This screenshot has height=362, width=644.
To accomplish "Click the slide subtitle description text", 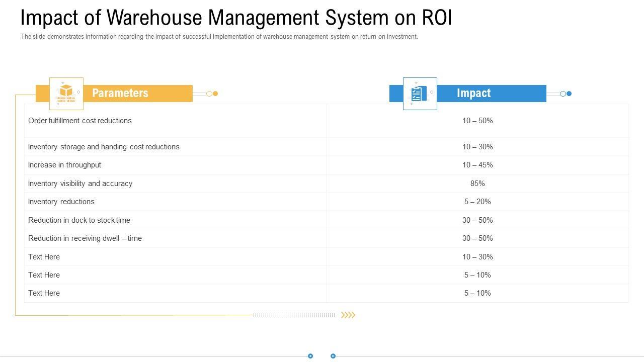I will (219, 37).
